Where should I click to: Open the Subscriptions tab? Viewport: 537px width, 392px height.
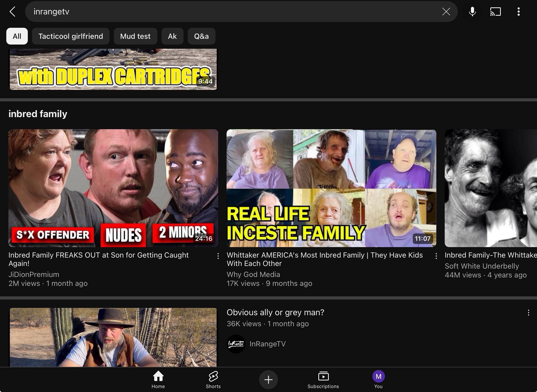[x=323, y=379]
